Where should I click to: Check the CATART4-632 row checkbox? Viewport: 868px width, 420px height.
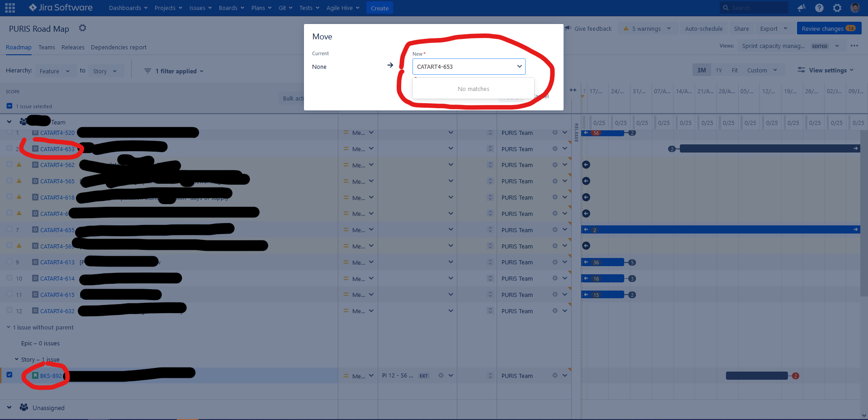point(9,310)
